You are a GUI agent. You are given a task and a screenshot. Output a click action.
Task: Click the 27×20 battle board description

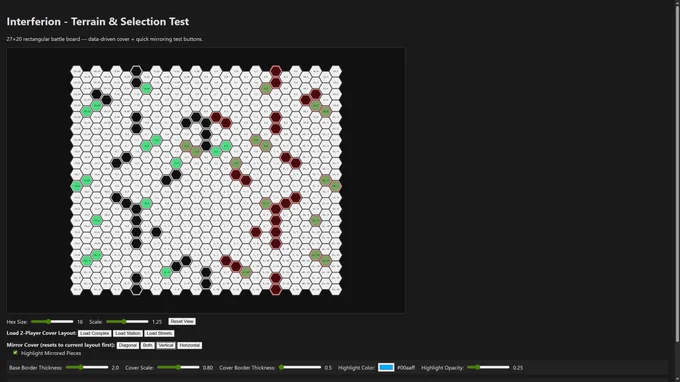[x=105, y=39]
